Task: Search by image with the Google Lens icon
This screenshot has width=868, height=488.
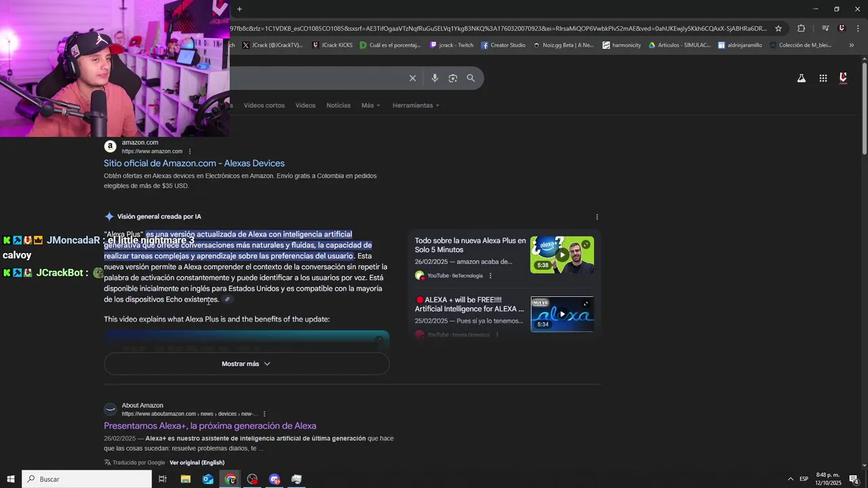Action: 453,78
